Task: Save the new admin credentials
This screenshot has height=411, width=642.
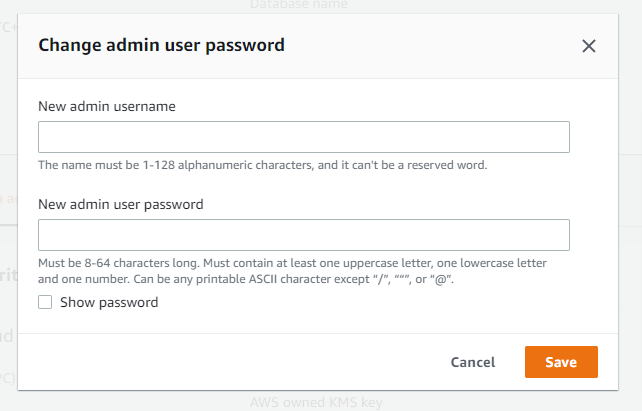Action: click(x=560, y=362)
